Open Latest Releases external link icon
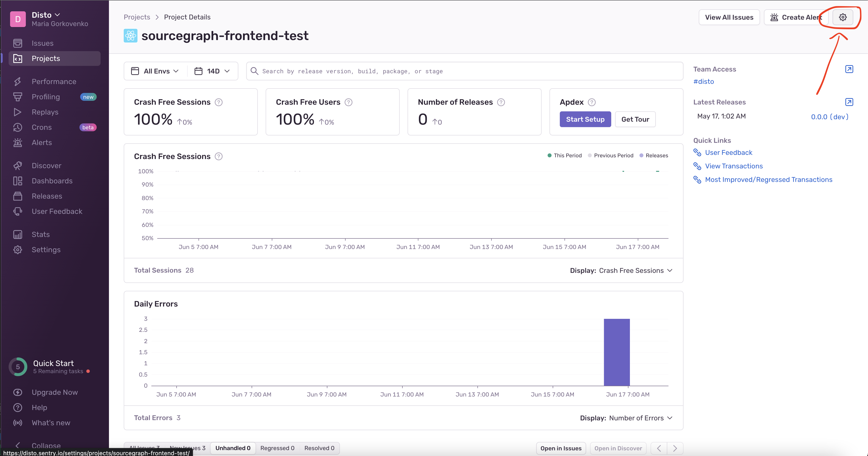This screenshot has width=868, height=456. pyautogui.click(x=849, y=102)
